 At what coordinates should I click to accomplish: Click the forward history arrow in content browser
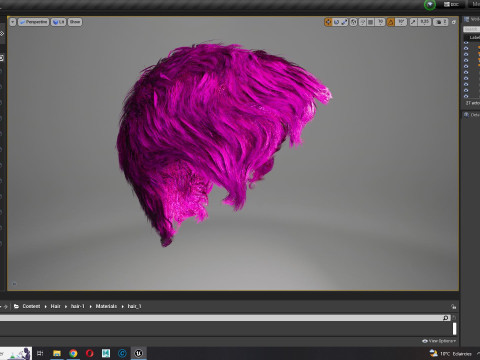click(x=6, y=306)
